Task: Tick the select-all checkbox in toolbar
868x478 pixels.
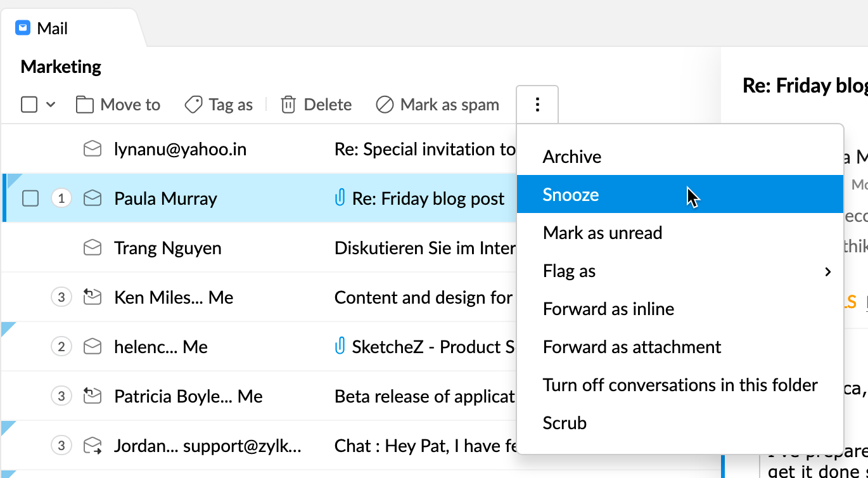Action: click(x=29, y=105)
